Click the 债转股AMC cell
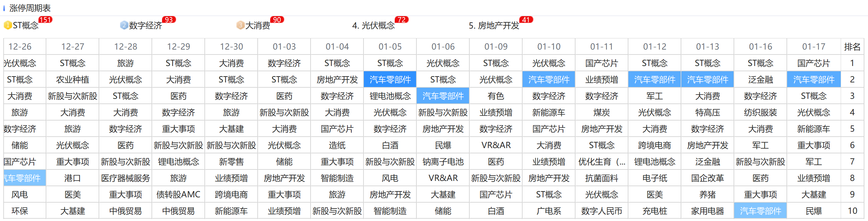The height and width of the screenshot is (221, 868). 178,194
